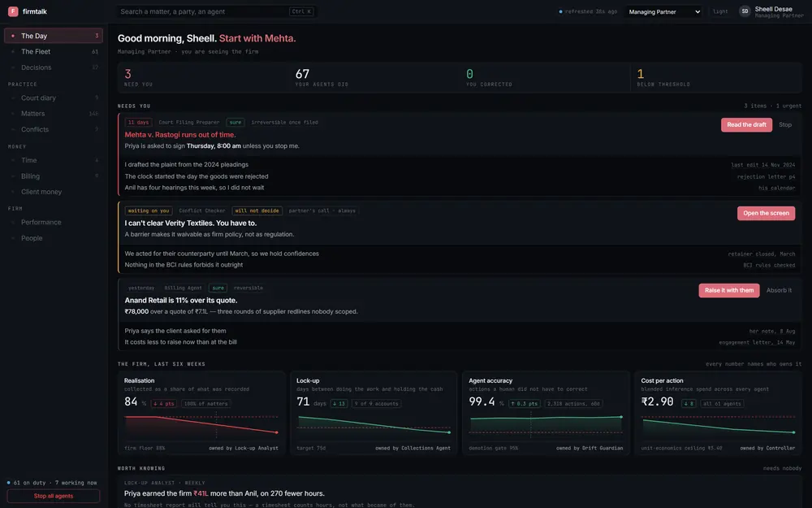Click the firmtalk logo icon
Screen dimensions: 812x508
(13, 11)
